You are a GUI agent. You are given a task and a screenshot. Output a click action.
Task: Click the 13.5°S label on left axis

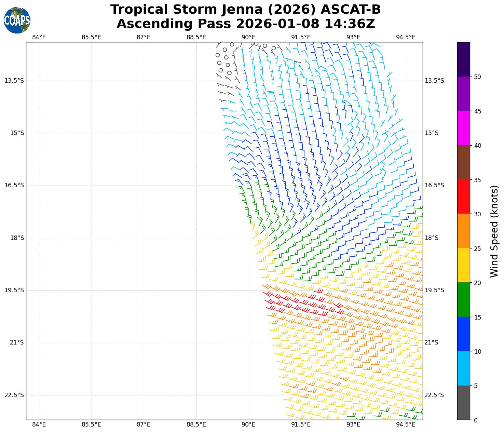coord(14,81)
